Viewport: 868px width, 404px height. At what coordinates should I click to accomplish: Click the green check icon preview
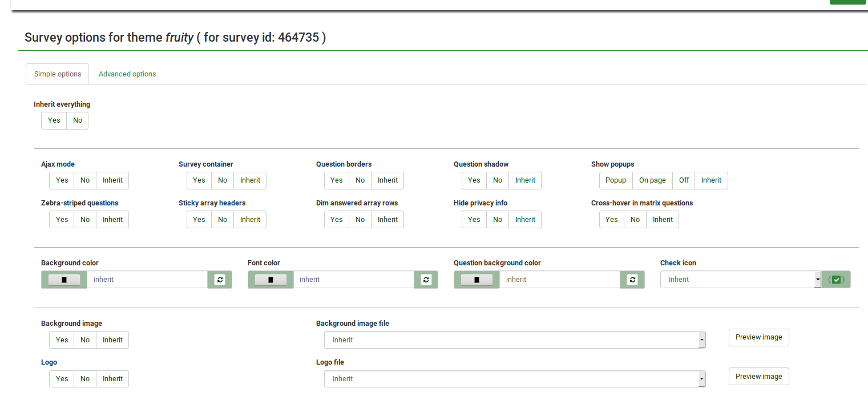click(836, 280)
